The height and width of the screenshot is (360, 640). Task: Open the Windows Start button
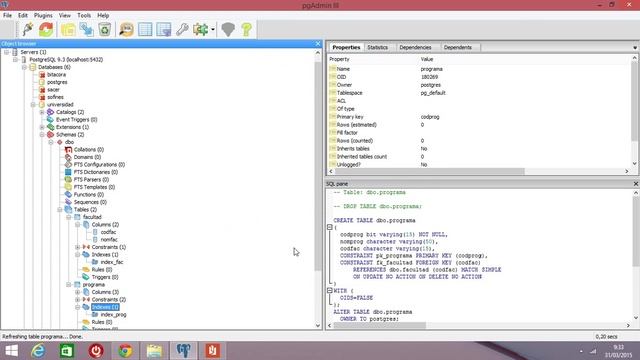coord(11,351)
